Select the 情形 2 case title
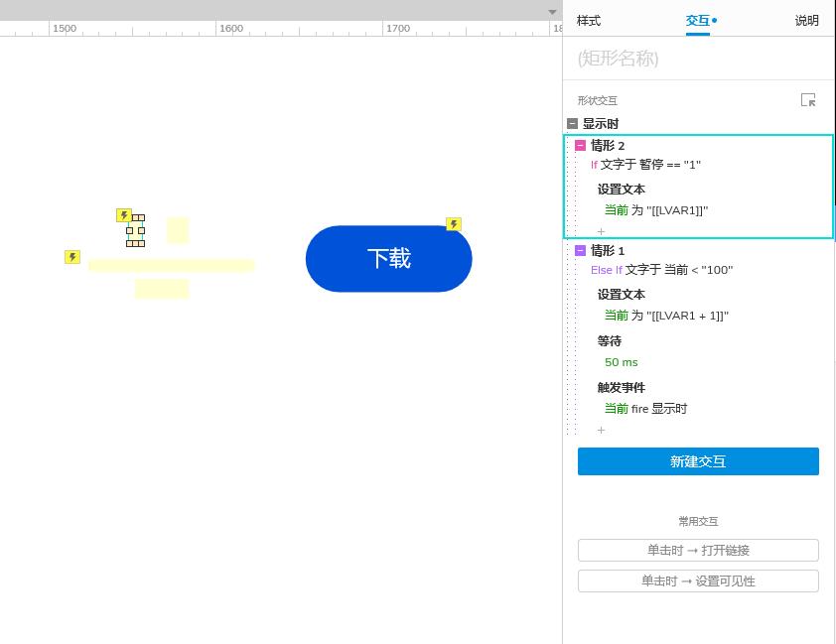836x644 pixels. click(608, 146)
